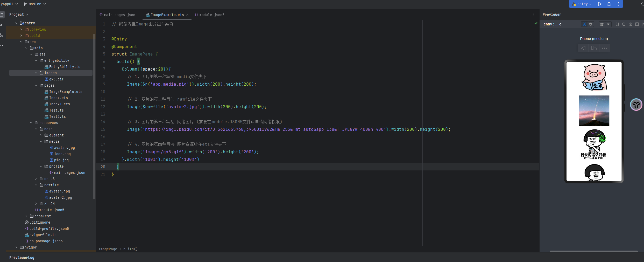Collapse the resources folder in tree

[31, 123]
